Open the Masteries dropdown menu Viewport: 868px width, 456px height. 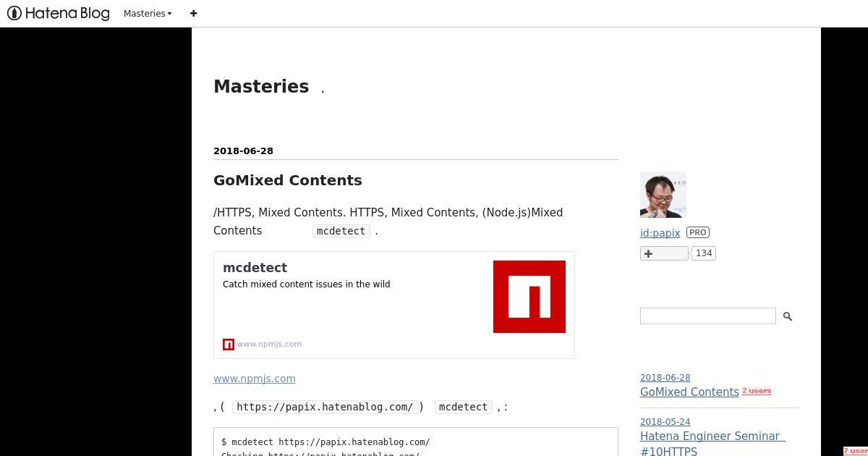pos(148,13)
